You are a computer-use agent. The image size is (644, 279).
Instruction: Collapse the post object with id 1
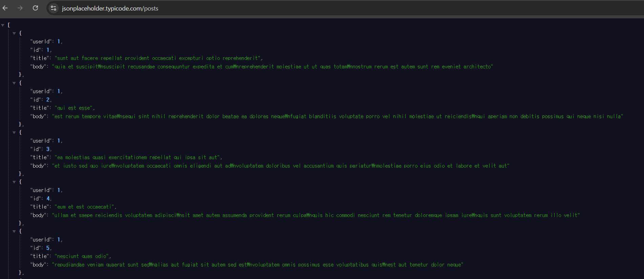[14, 33]
